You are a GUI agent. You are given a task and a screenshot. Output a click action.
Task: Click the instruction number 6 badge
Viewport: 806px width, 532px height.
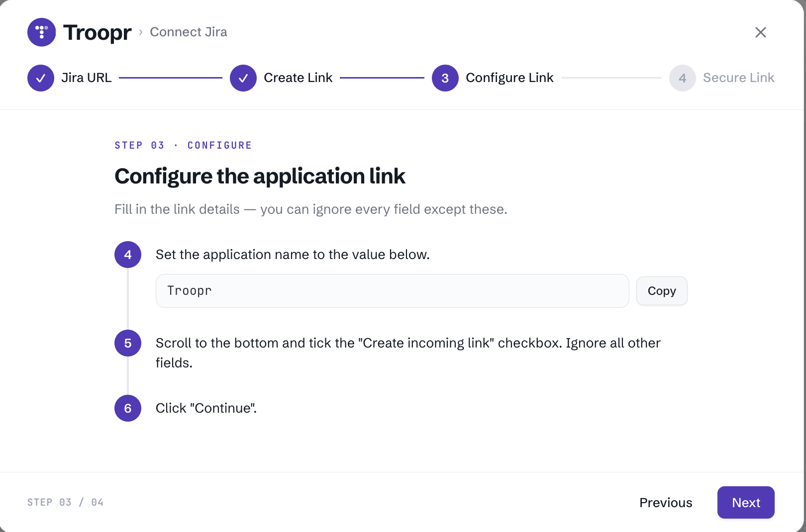tap(128, 408)
